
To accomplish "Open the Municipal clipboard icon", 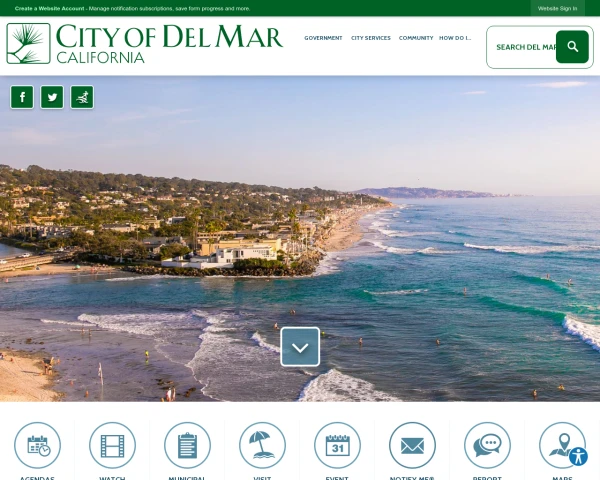I will 188,445.
